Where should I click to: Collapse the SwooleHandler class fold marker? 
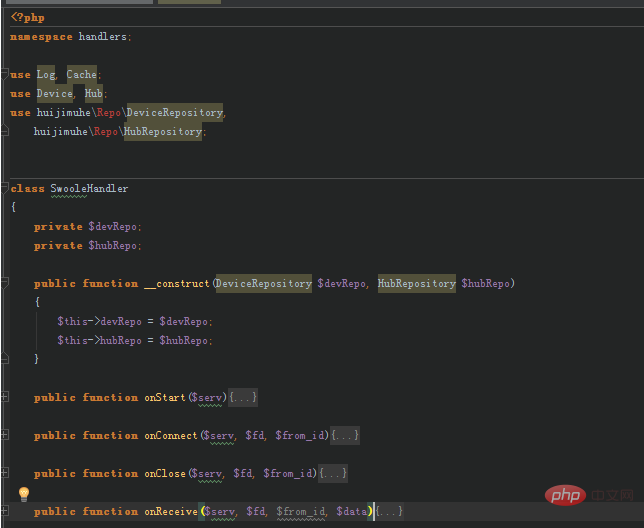(5, 188)
